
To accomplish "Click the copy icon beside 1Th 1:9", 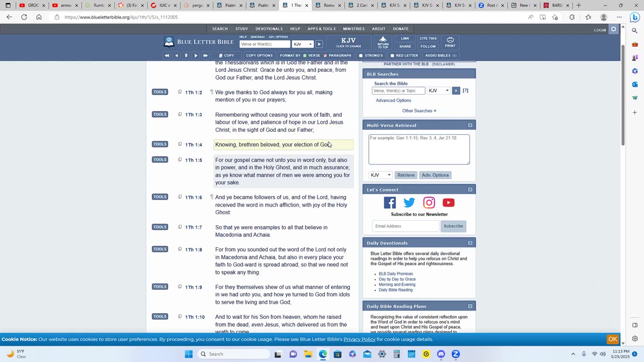I will point(180,287).
